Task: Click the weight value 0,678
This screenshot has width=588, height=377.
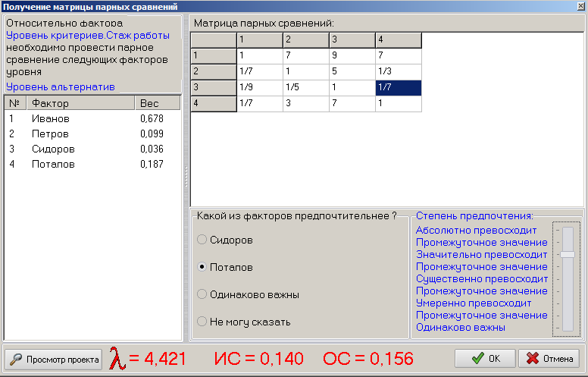Action: (152, 118)
